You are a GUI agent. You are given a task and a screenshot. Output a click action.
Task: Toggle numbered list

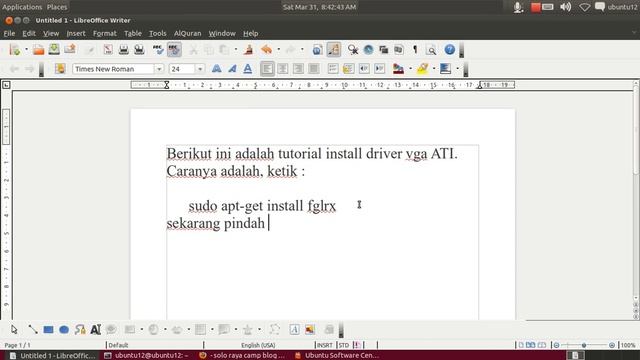tap(333, 69)
